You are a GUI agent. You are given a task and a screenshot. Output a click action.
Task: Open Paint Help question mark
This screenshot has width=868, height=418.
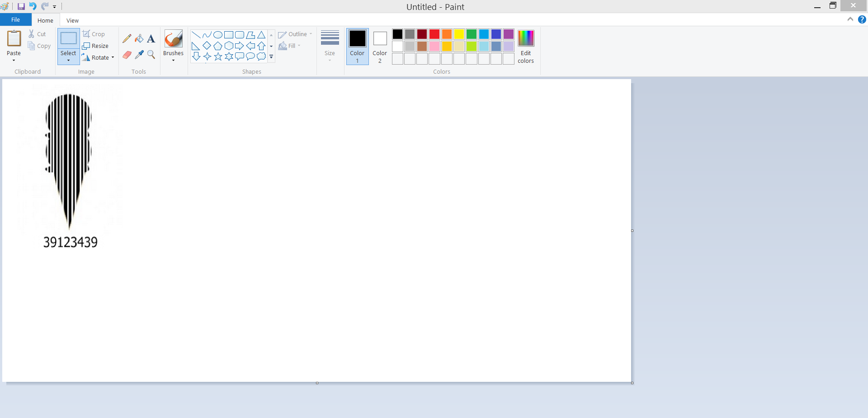(x=862, y=19)
